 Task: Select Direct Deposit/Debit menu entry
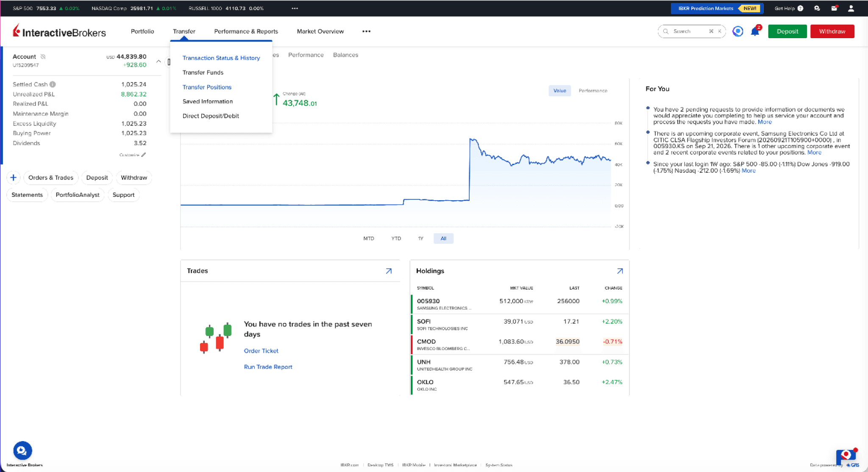click(211, 116)
